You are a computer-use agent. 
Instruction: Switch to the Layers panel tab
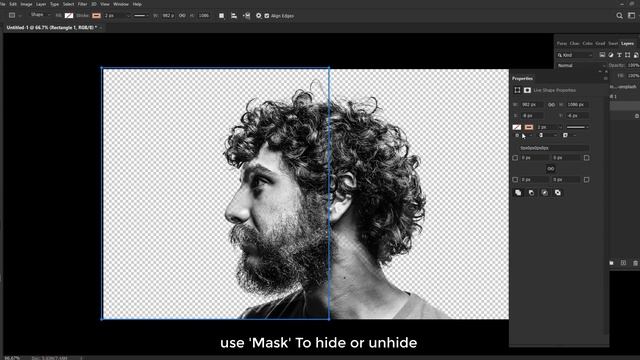(x=627, y=43)
